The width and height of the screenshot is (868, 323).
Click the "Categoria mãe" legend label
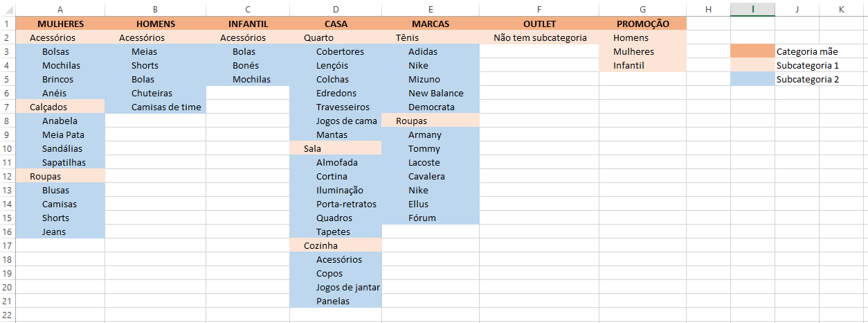[807, 51]
